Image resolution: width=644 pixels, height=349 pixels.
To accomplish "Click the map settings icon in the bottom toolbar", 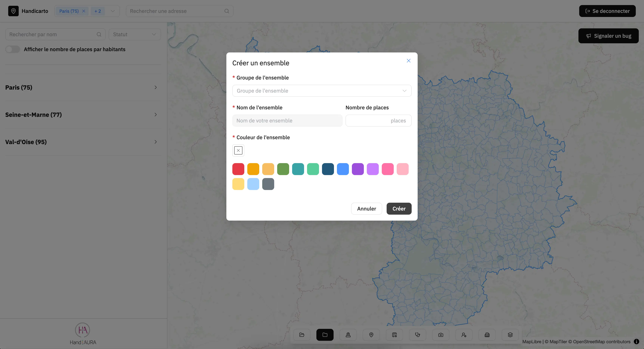I will tap(394, 335).
